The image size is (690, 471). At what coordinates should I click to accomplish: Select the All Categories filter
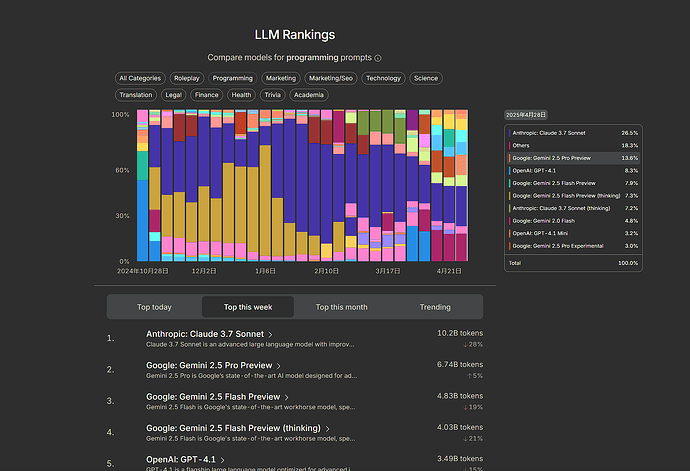pyautogui.click(x=140, y=78)
